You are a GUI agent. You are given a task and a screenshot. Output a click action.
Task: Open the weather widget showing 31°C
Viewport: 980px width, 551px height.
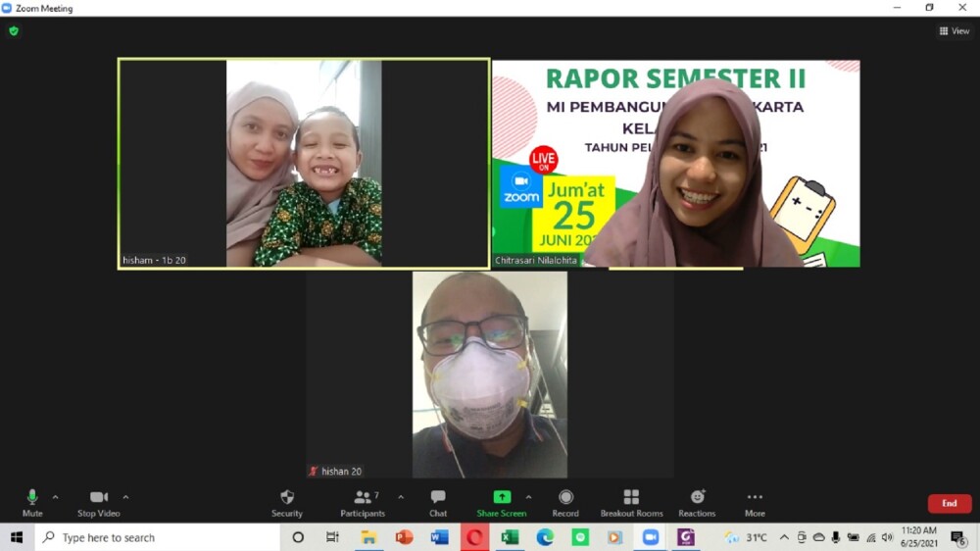(746, 537)
